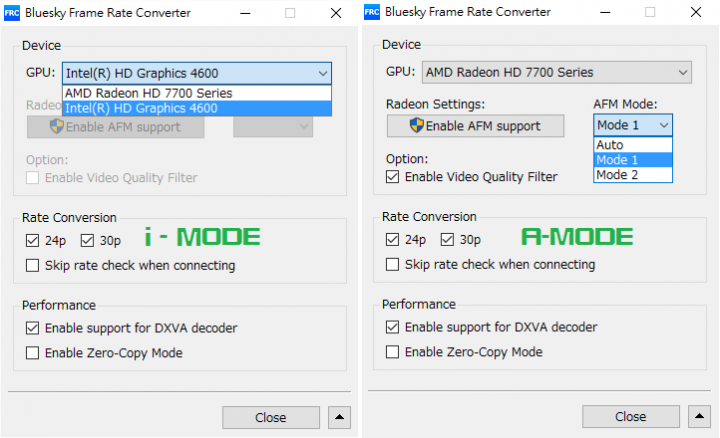Enable Skip rate check in left window

coord(33,265)
